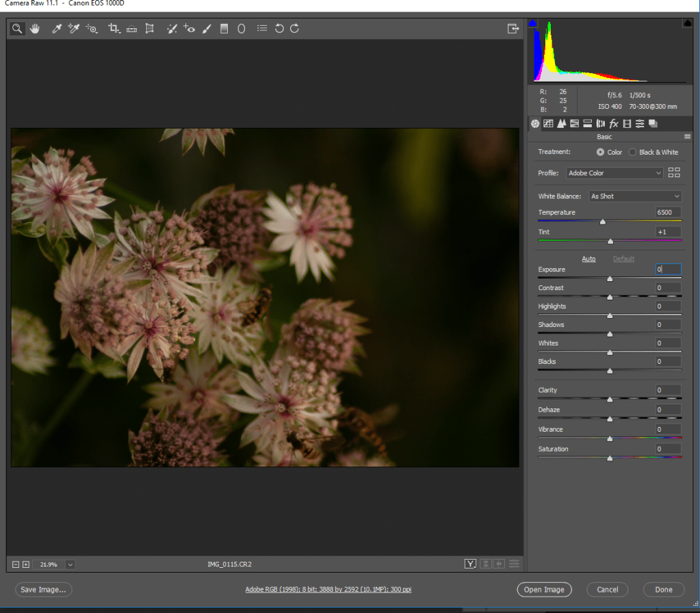Viewport: 700px width, 613px height.
Task: Expand the White Balance dropdown
Action: point(636,196)
